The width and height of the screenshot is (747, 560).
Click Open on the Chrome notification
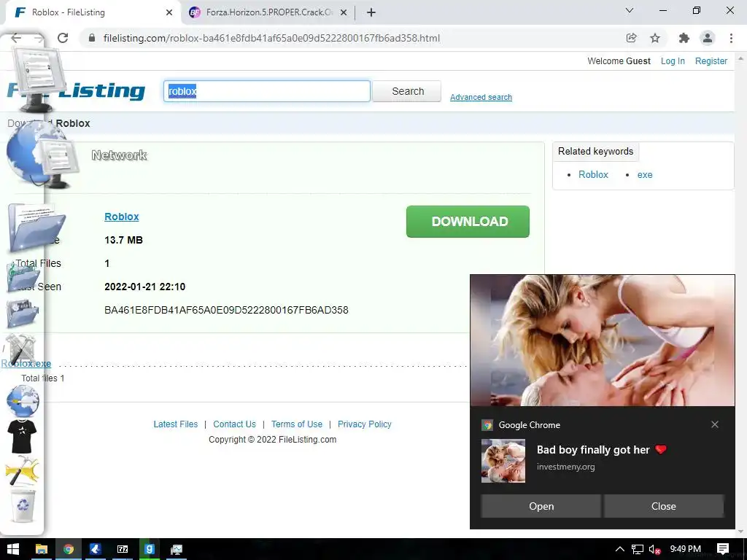[541, 506]
